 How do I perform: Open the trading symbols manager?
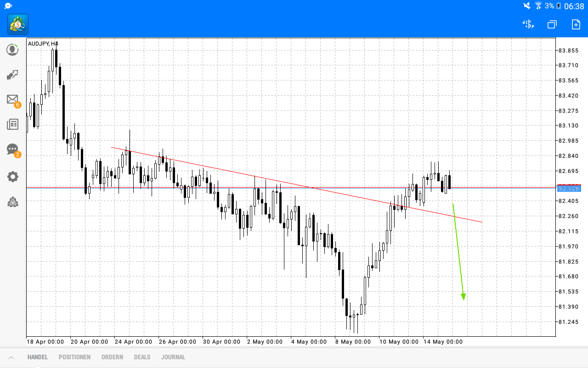528,24
